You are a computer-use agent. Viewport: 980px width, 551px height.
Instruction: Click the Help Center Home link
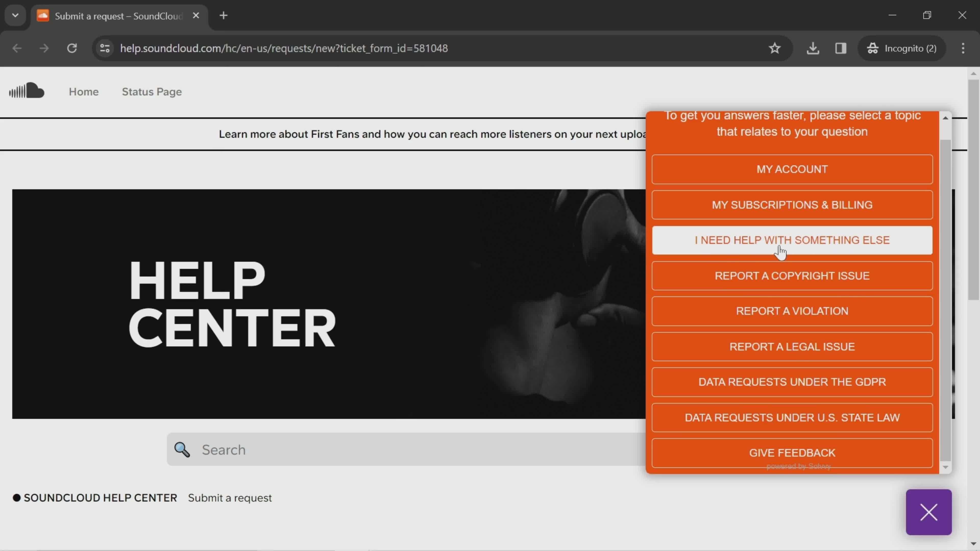pyautogui.click(x=83, y=92)
